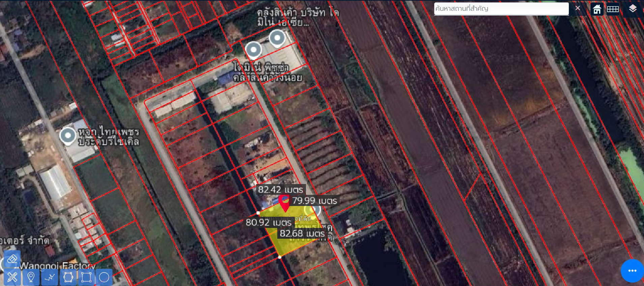Viewport: 644px width, 286px height.
Task: Select the place marker pin tool
Action: click(x=31, y=277)
